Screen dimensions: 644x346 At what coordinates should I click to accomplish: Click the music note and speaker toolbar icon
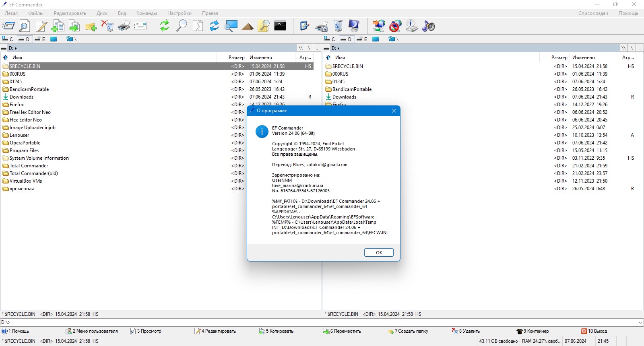click(429, 26)
